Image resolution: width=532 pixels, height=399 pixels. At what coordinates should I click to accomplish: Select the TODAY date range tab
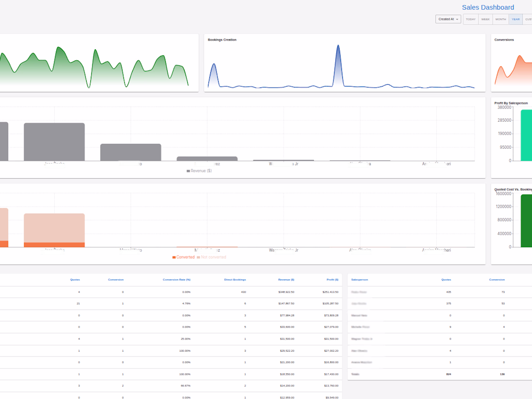(471, 19)
